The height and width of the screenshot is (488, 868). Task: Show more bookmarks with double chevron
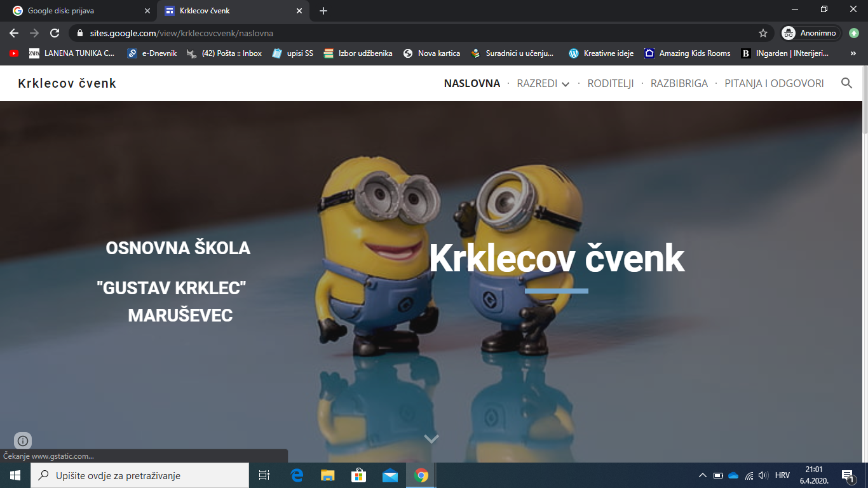click(853, 53)
